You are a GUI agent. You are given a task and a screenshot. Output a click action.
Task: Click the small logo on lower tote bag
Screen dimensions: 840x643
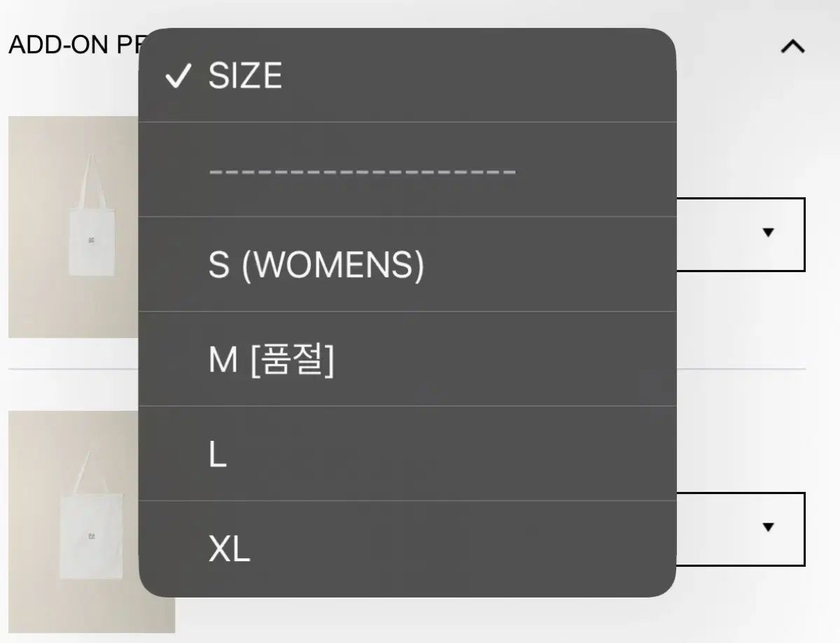click(91, 536)
